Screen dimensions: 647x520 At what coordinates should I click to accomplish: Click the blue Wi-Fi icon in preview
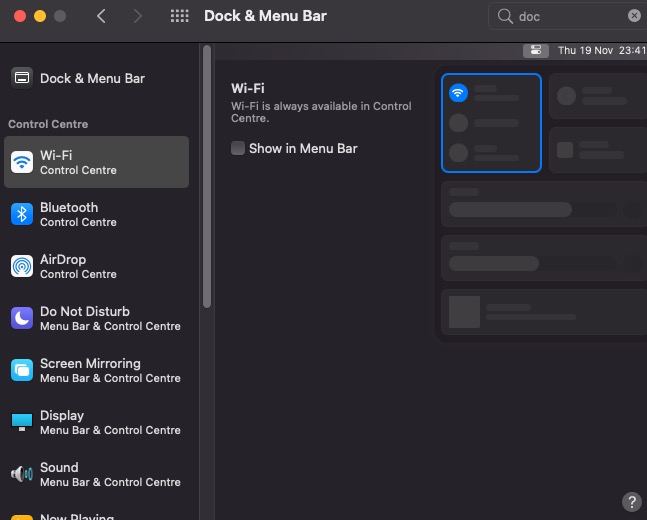coord(458,92)
